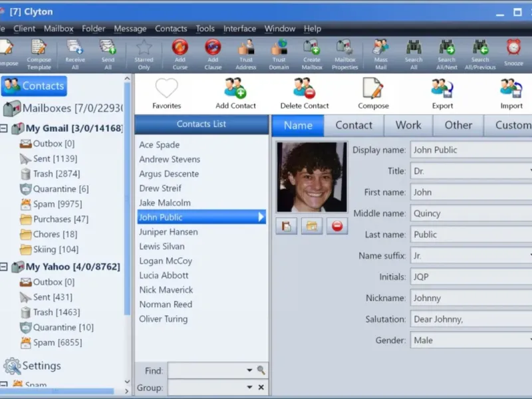This screenshot has height=399, width=532.
Task: Click the Snooze alarm clock icon
Action: point(513,48)
